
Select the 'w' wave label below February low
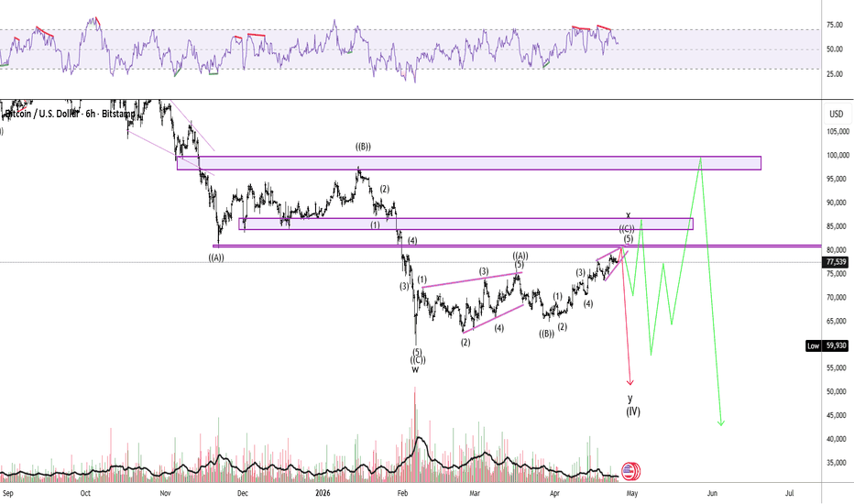(x=415, y=370)
